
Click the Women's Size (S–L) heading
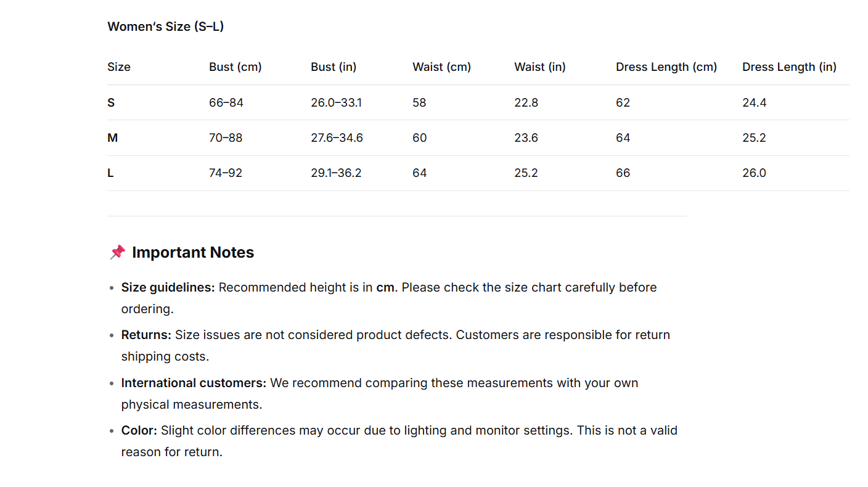[x=165, y=27]
